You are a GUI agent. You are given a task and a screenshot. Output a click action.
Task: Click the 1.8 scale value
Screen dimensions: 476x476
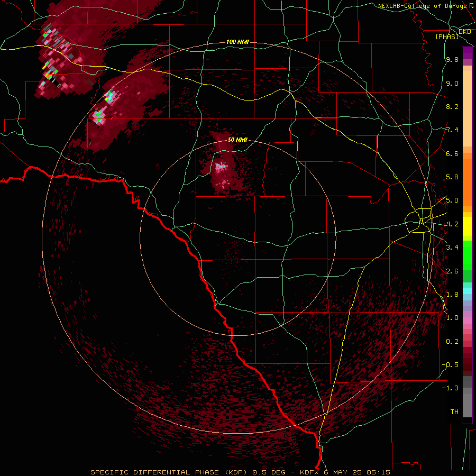[x=452, y=295]
